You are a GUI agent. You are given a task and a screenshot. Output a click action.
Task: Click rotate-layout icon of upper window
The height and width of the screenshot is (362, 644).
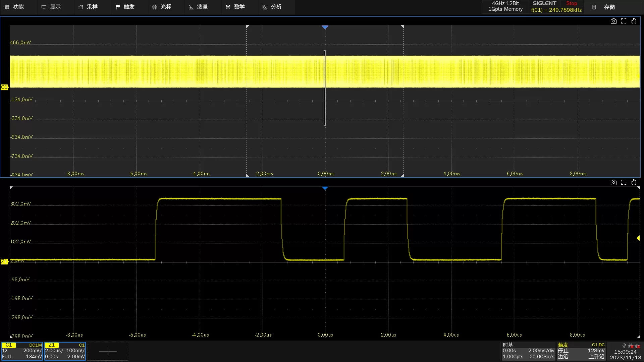[634, 21]
